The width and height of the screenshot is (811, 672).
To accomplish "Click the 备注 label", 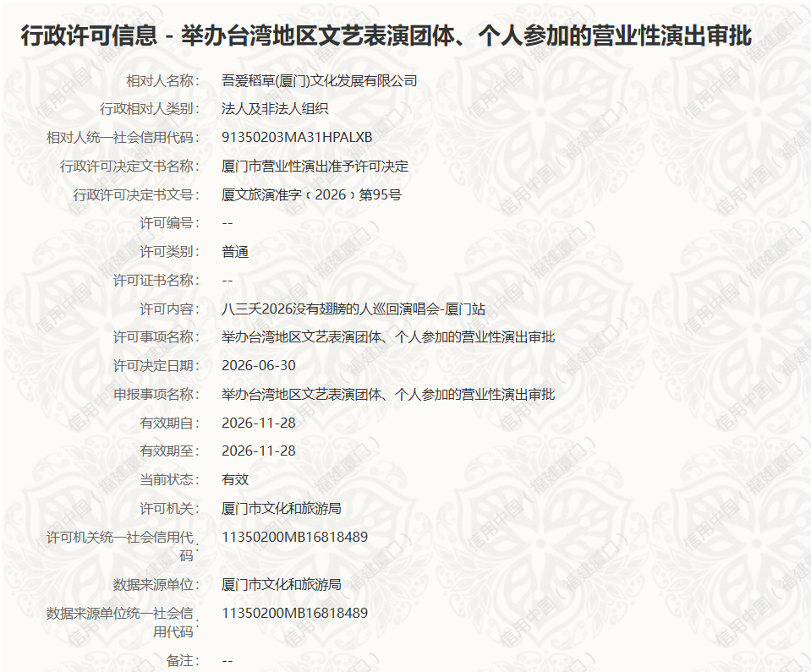I will click(183, 660).
